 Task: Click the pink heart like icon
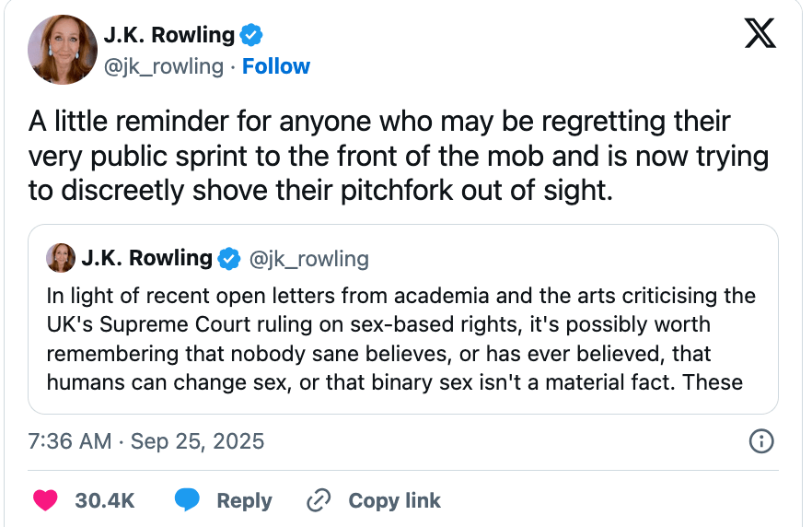pyautogui.click(x=46, y=500)
